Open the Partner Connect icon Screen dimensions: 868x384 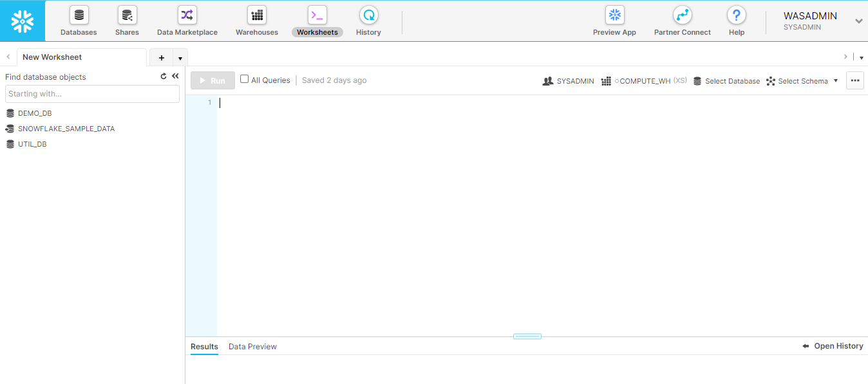point(683,15)
